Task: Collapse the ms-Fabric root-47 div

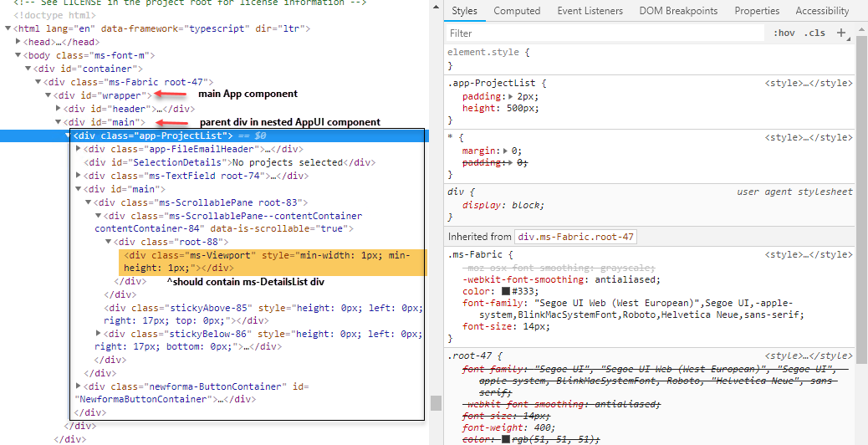Action: tap(38, 82)
